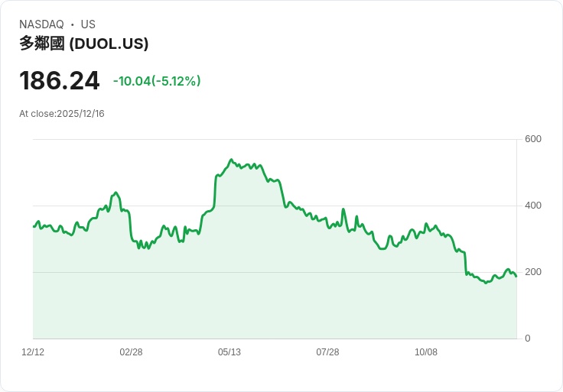
Task: Click the 10/08 date axis label
Action: [x=426, y=352]
